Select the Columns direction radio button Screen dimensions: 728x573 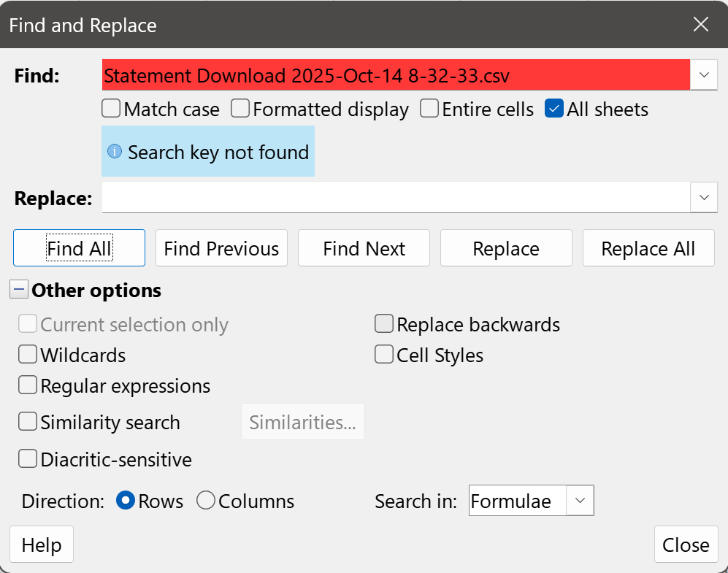tap(206, 501)
